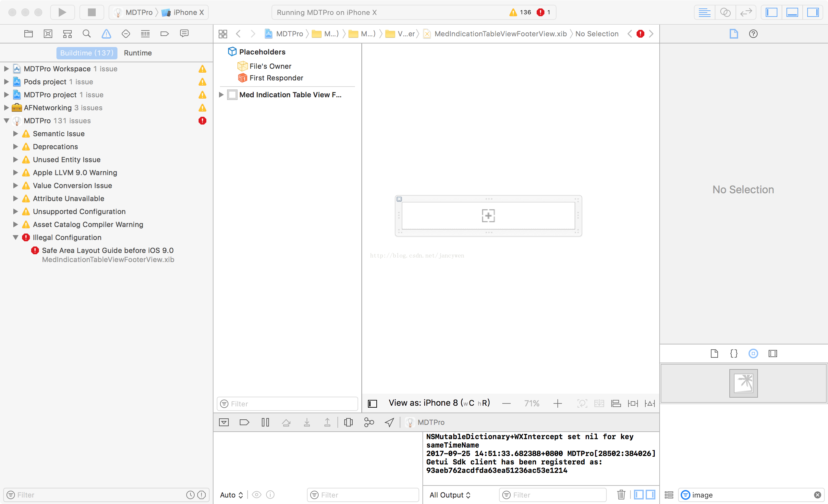Collapse Illegal Configuration group
The height and width of the screenshot is (504, 828).
tap(15, 237)
